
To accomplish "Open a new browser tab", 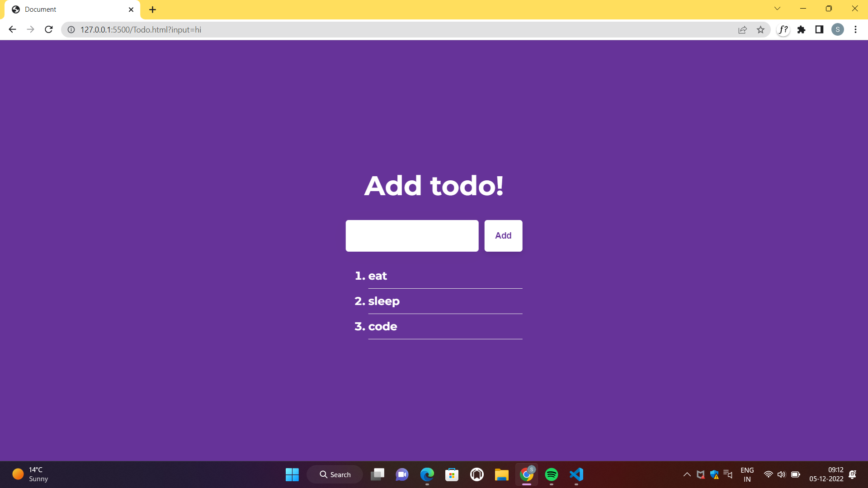I will 152,9.
